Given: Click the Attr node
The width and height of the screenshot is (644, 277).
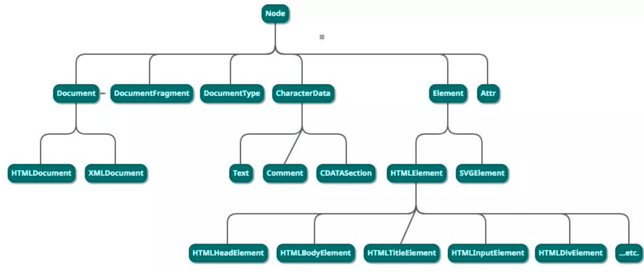Looking at the screenshot, I should pyautogui.click(x=488, y=93).
